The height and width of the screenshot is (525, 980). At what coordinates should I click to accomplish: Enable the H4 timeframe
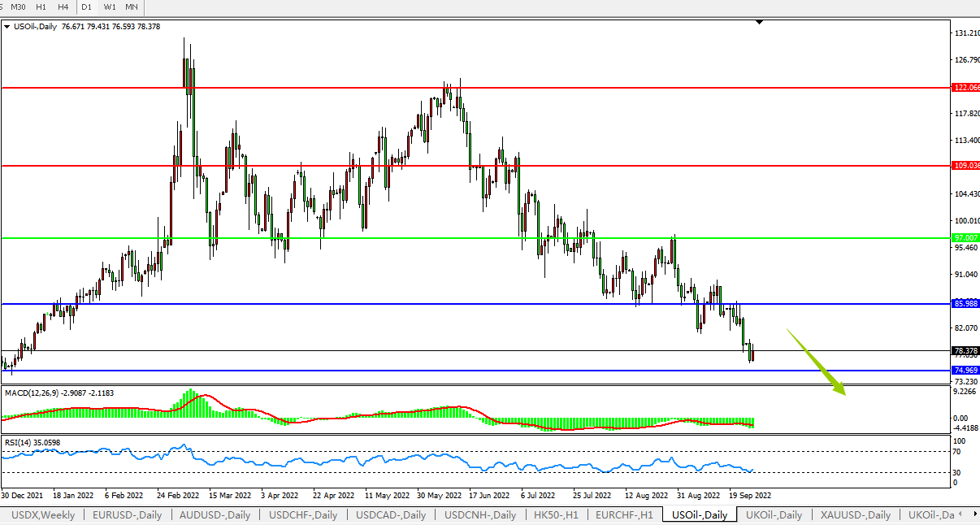(63, 7)
